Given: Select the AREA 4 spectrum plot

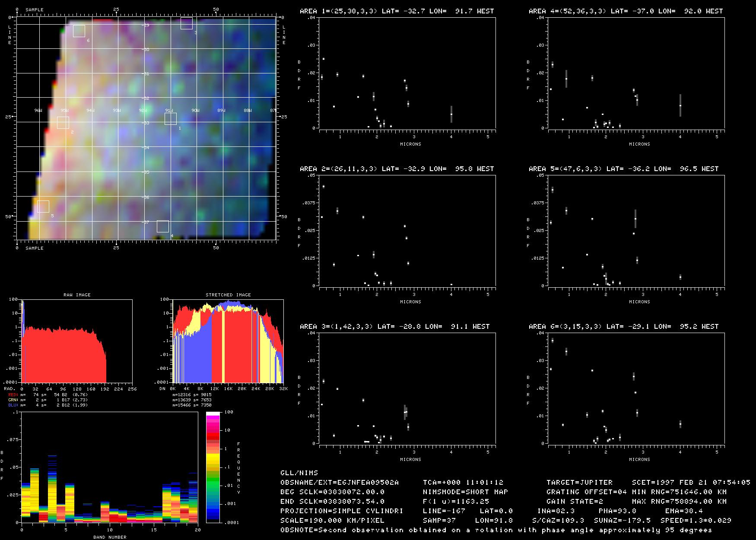Looking at the screenshot, I should 635,73.
